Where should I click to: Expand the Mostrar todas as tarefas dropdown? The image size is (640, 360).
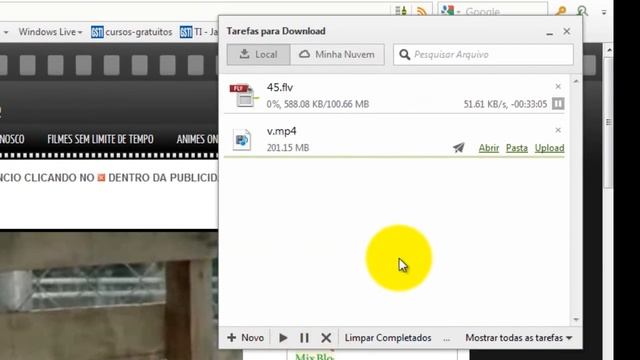519,338
